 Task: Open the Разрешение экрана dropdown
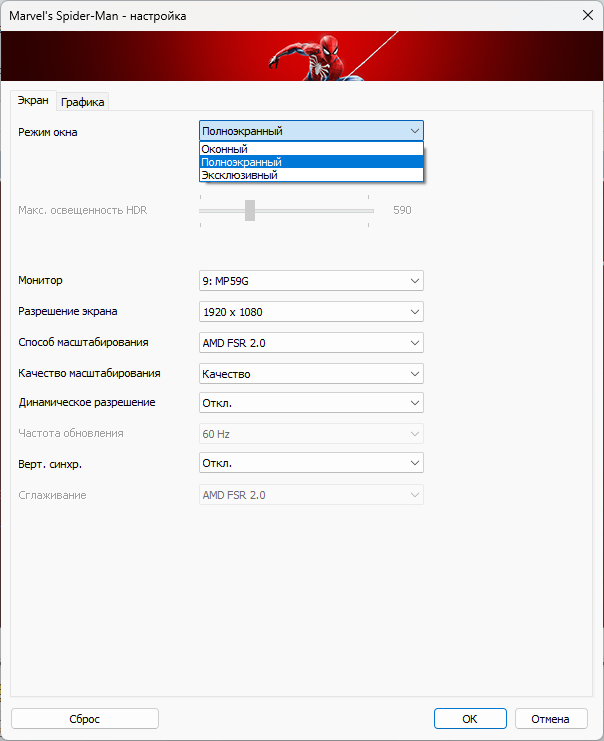coord(311,312)
